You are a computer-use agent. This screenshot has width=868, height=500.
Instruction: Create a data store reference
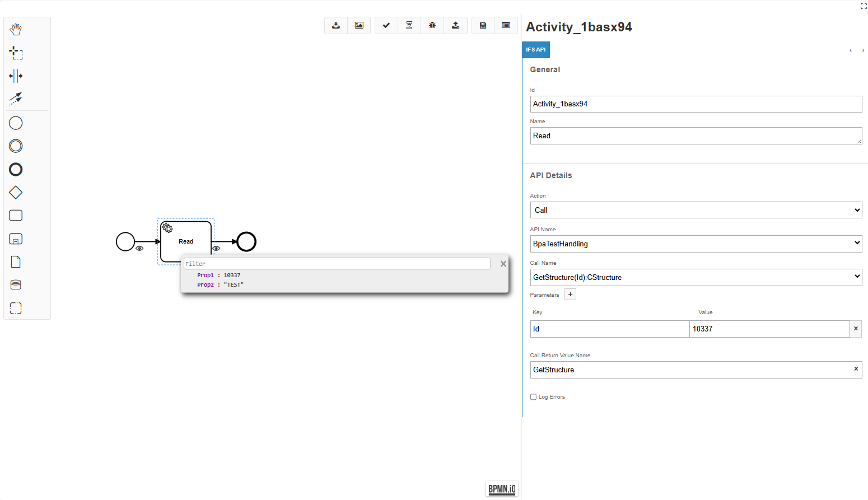[x=16, y=285]
